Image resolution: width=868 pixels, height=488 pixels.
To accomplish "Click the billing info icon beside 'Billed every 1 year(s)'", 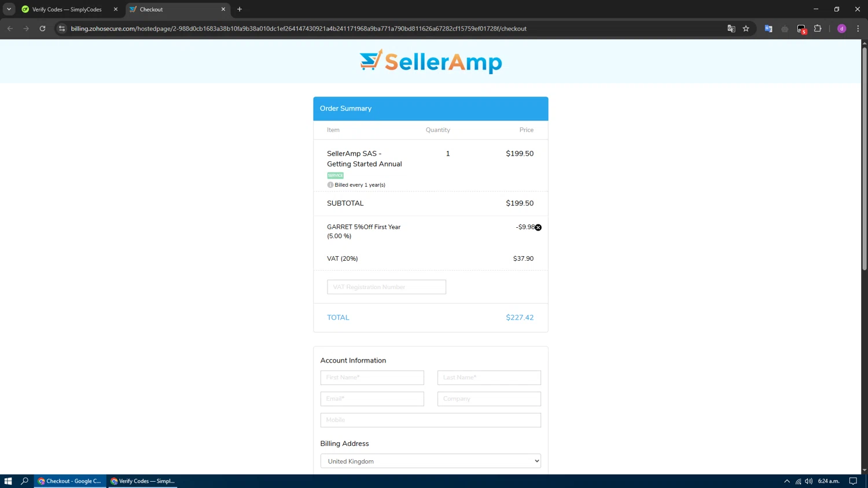I will point(330,185).
